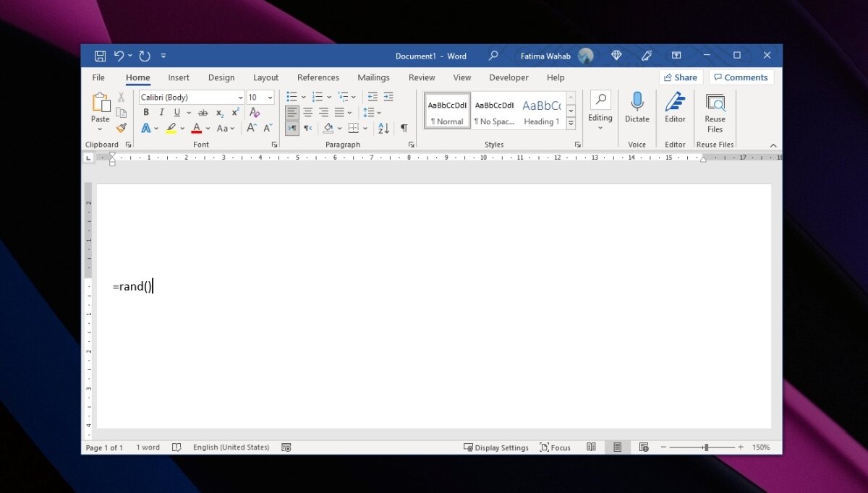
Task: Toggle center text alignment
Action: tap(307, 112)
